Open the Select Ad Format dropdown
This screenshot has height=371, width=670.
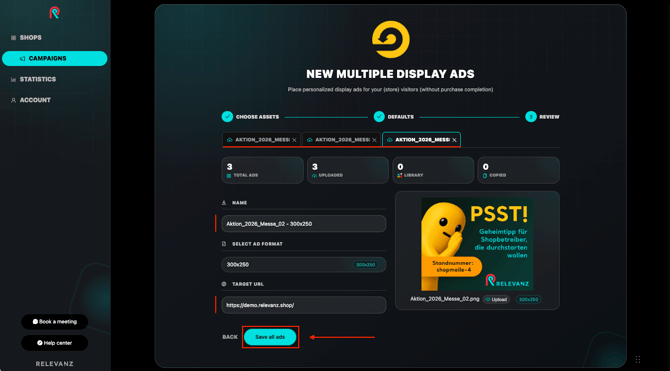pyautogui.click(x=303, y=265)
